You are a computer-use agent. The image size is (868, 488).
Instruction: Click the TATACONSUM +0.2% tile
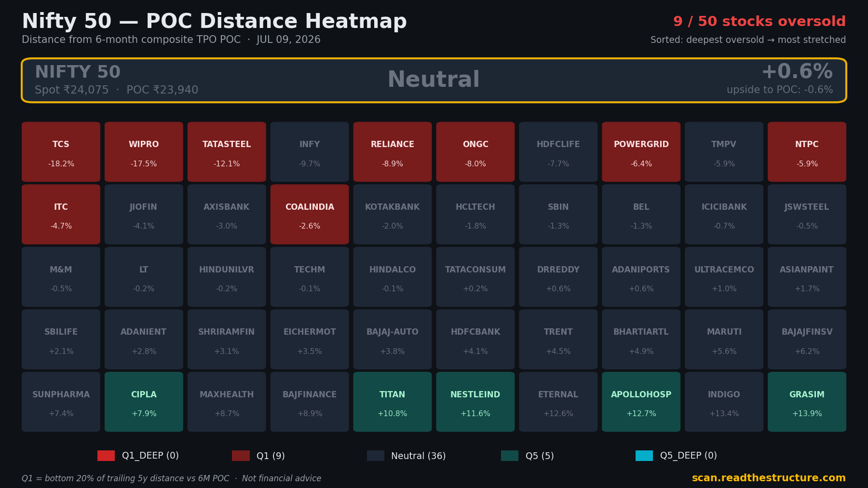tap(475, 277)
